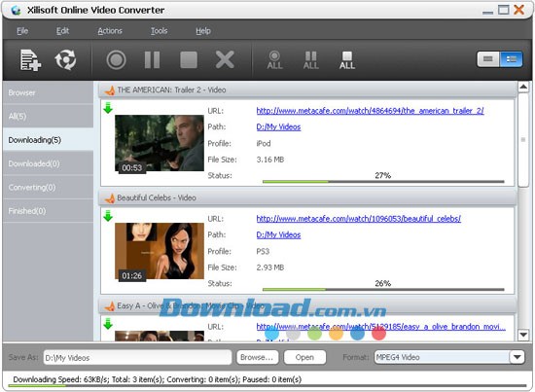The height and width of the screenshot is (392, 535).
Task: Open the beautiful_celebs metacafe URL link
Action: point(359,219)
